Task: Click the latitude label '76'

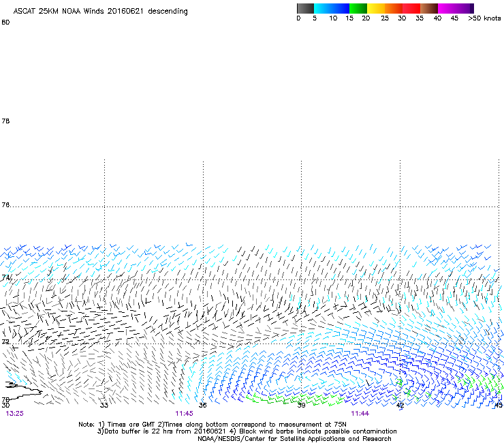Action: [x=5, y=205]
